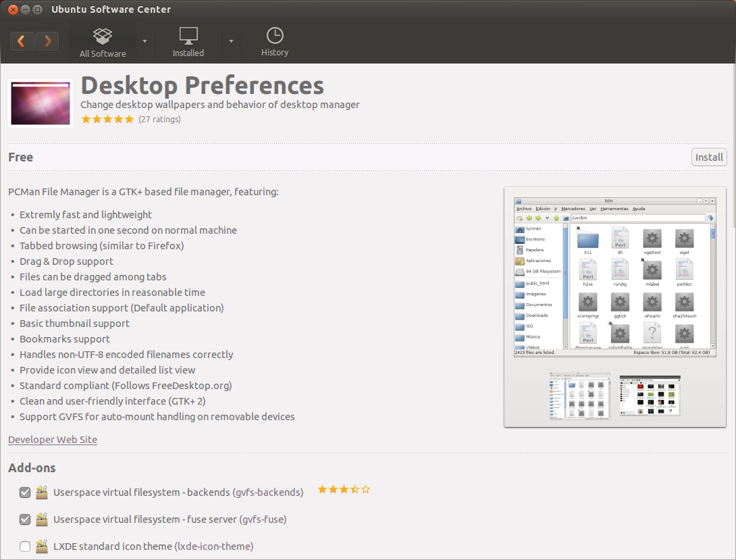Open the 27 ratings text

tap(159, 120)
